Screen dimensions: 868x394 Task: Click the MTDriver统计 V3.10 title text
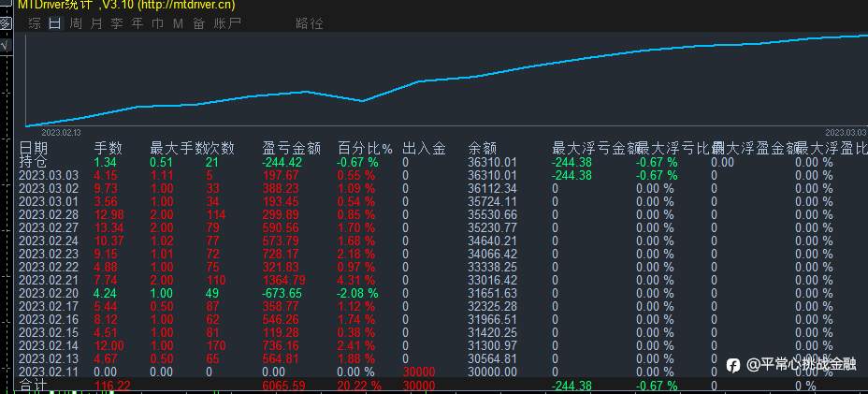coord(126,6)
